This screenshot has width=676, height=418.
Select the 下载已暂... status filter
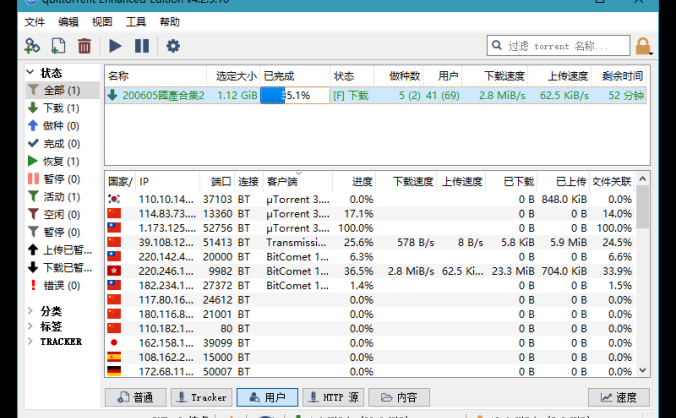(62, 268)
